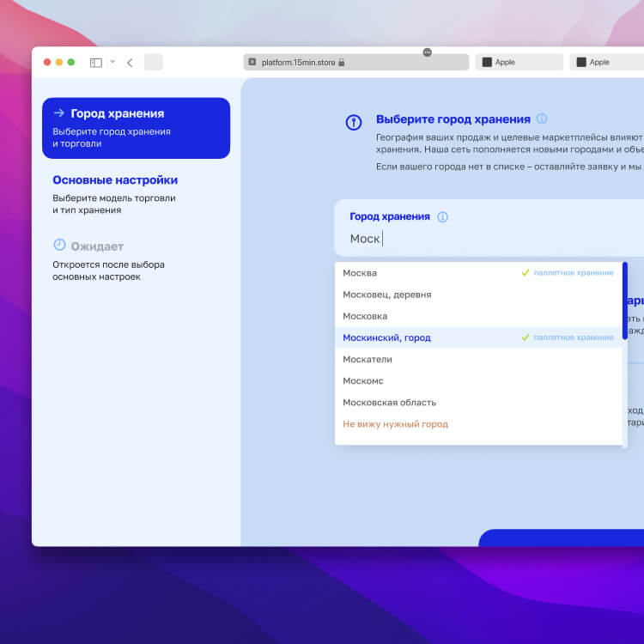644x644 pixels.
Task: Expand the sidebar chevron dropdown in toolbar
Action: 112,62
